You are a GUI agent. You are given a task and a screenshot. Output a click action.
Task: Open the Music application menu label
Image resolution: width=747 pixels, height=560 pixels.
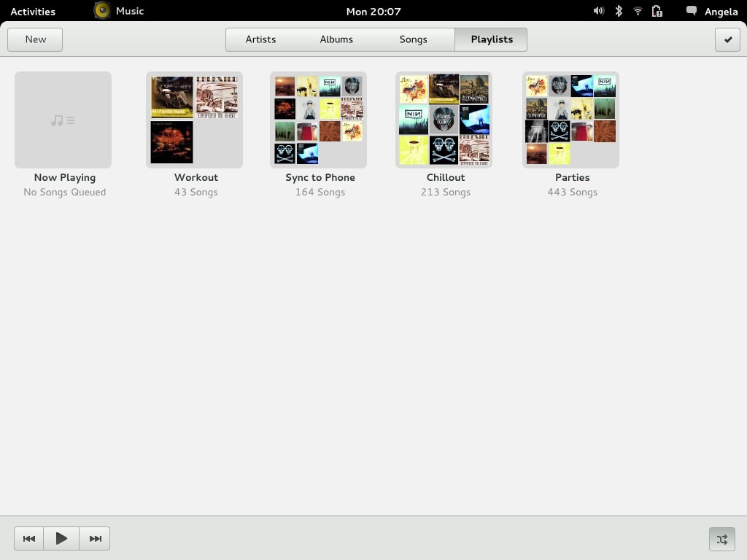(x=130, y=11)
